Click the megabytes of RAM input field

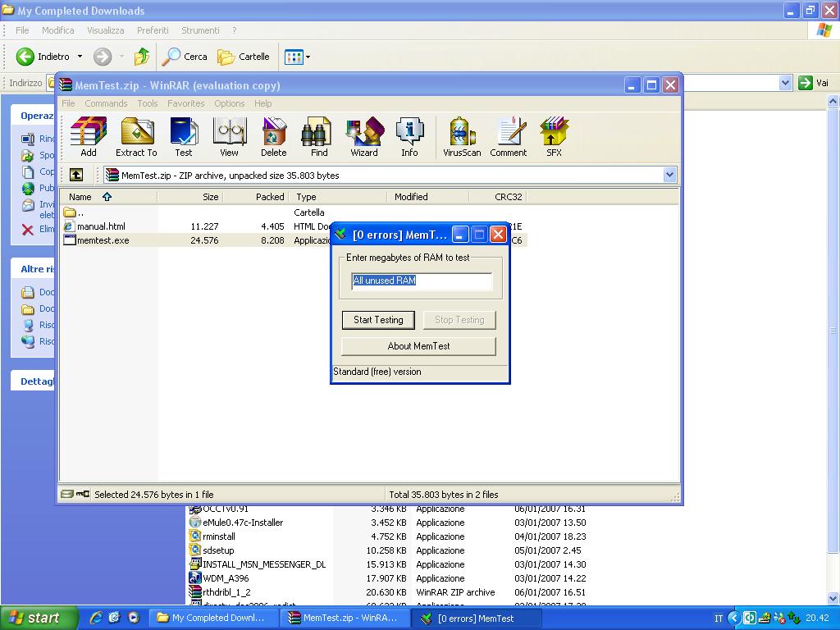pos(422,281)
